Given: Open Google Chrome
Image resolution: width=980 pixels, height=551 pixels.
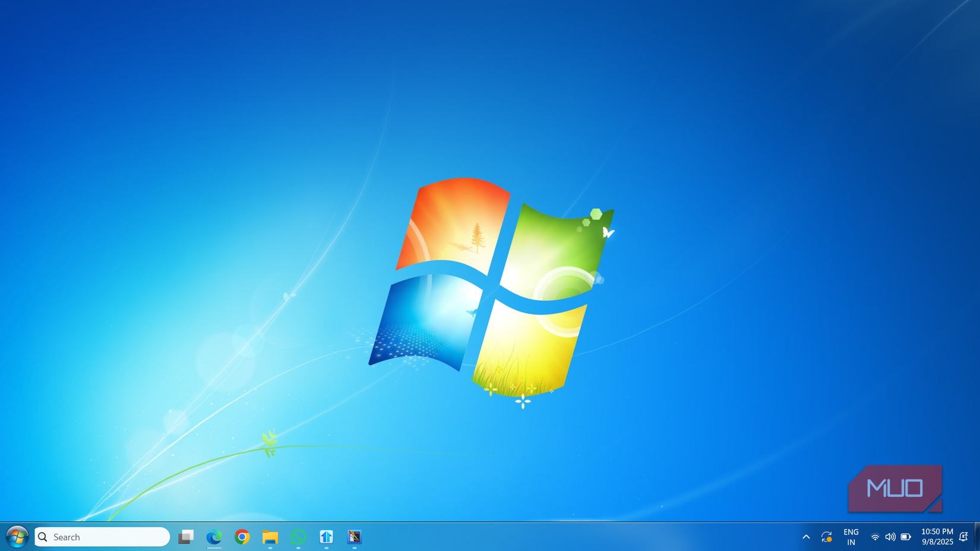Looking at the screenshot, I should point(242,537).
